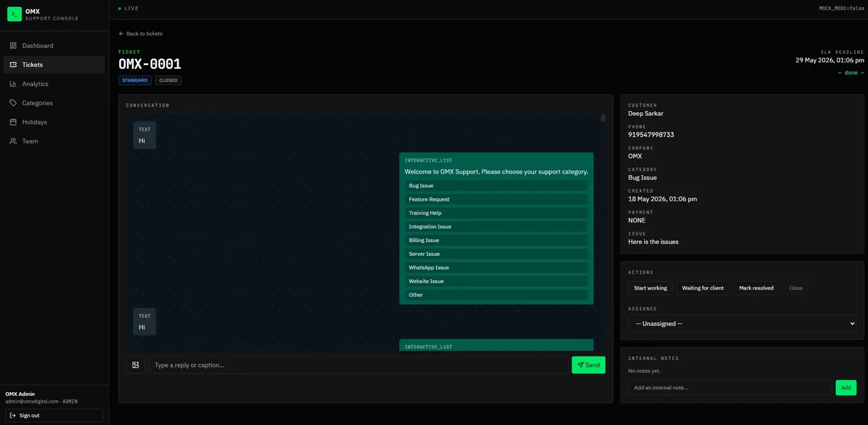The width and height of the screenshot is (868, 425).
Task: Click the green LIVE status dot
Action: click(x=120, y=9)
